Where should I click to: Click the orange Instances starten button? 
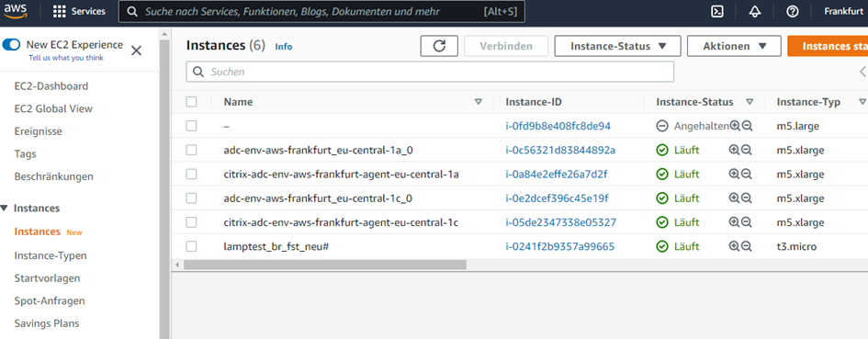coord(828,46)
